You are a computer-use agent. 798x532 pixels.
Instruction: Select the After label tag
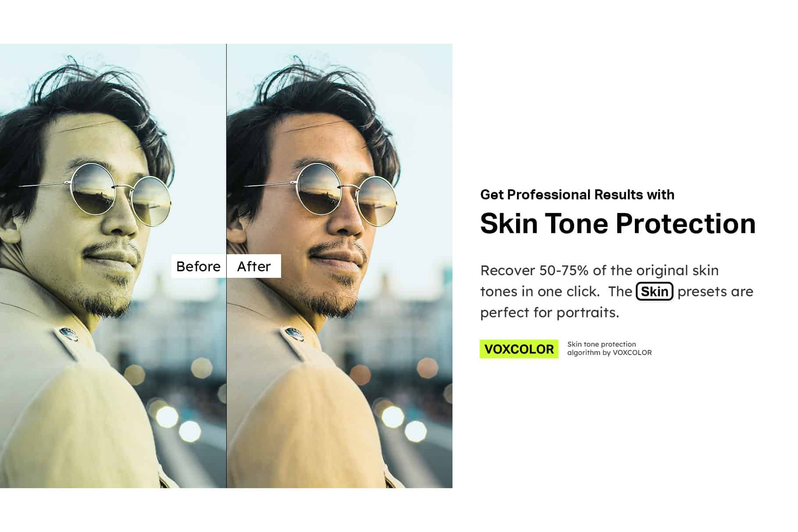pyautogui.click(x=254, y=266)
